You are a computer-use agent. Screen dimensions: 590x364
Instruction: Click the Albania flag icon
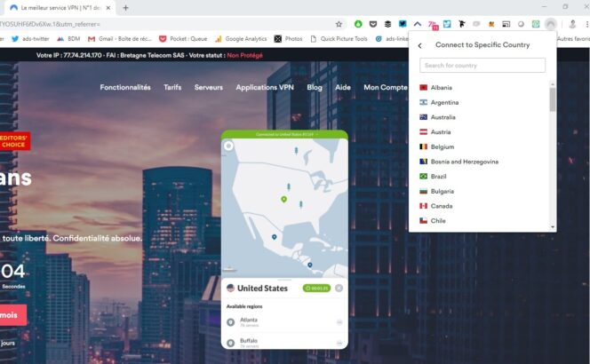pyautogui.click(x=423, y=87)
